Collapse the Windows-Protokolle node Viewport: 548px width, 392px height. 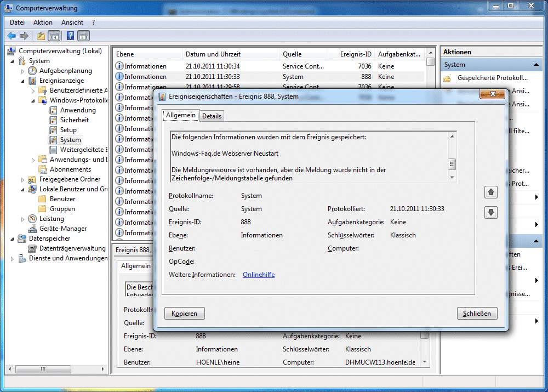(33, 101)
